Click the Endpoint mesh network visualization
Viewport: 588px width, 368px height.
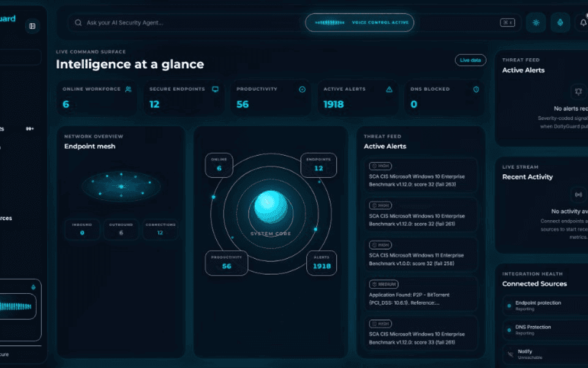[x=121, y=186]
